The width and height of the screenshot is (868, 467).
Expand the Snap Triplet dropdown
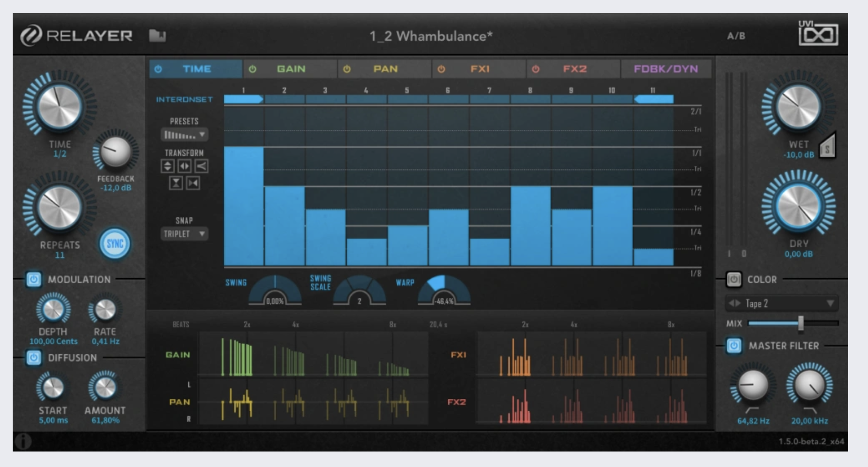click(184, 234)
